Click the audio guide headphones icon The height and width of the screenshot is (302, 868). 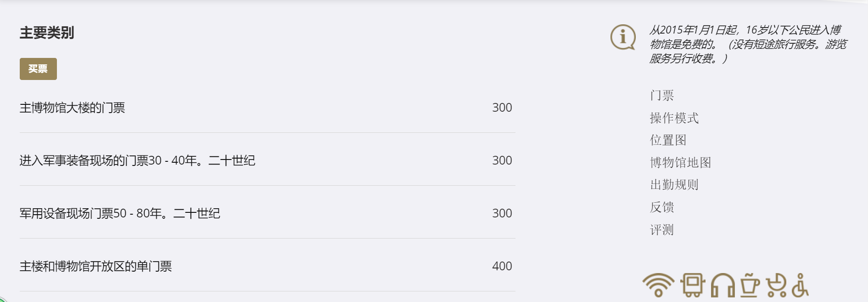click(x=722, y=285)
